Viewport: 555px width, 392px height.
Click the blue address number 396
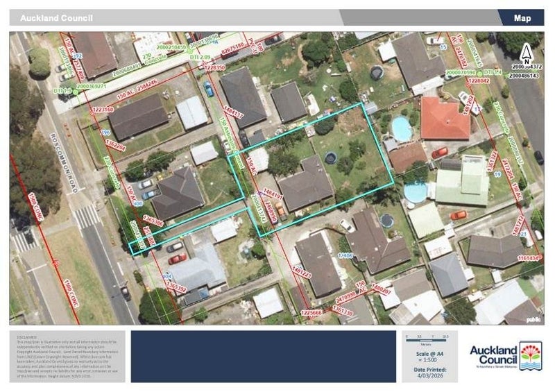click(x=105, y=133)
